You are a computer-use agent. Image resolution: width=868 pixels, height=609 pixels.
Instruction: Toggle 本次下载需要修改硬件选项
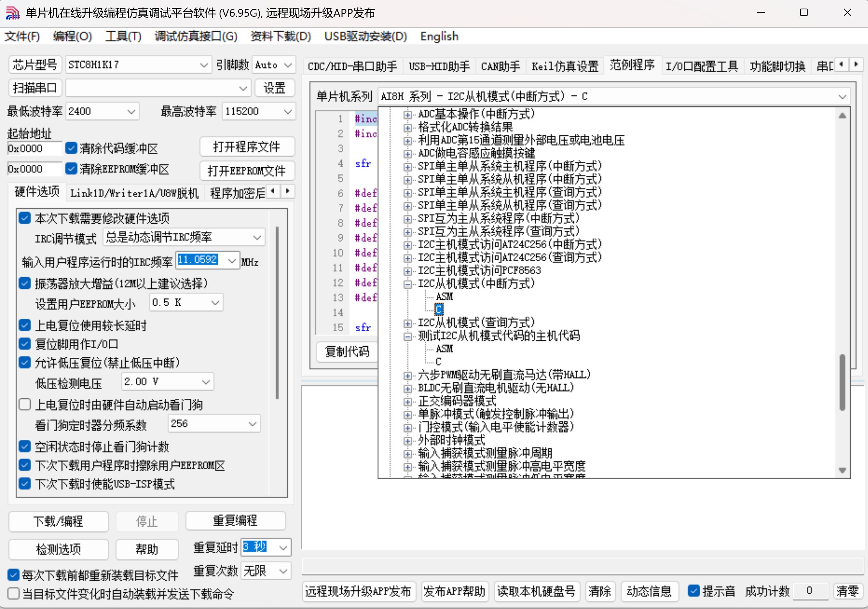click(25, 218)
